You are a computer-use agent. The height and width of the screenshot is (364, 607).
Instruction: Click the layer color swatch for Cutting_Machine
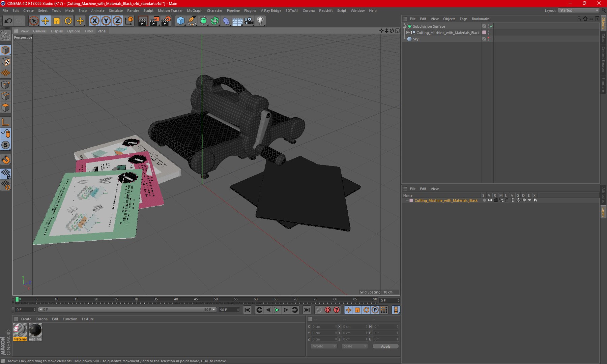point(411,201)
